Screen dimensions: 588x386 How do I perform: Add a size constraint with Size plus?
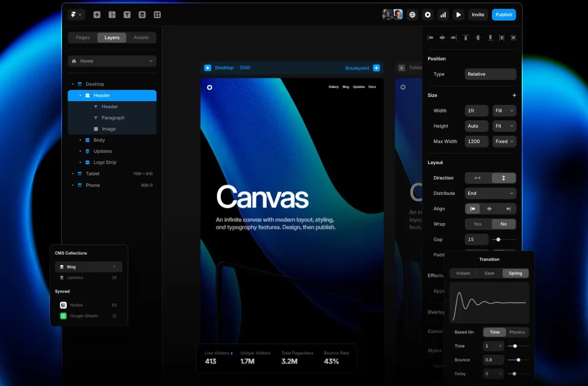514,95
